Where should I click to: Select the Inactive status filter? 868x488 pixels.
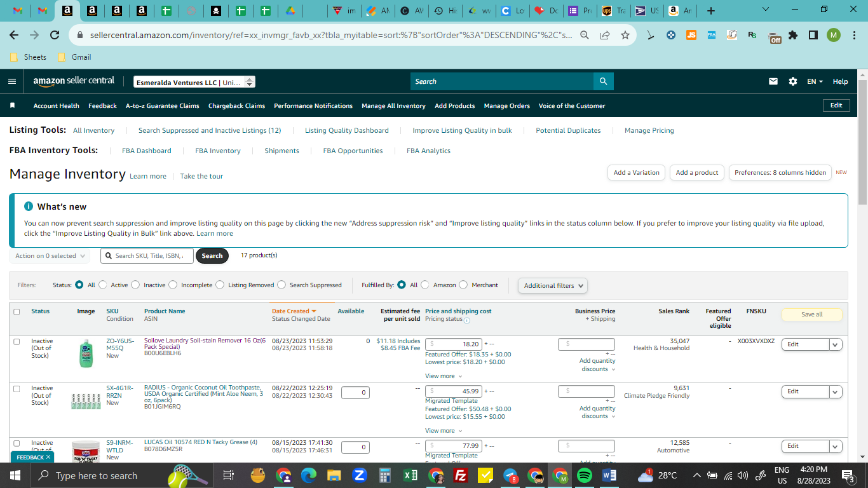135,285
